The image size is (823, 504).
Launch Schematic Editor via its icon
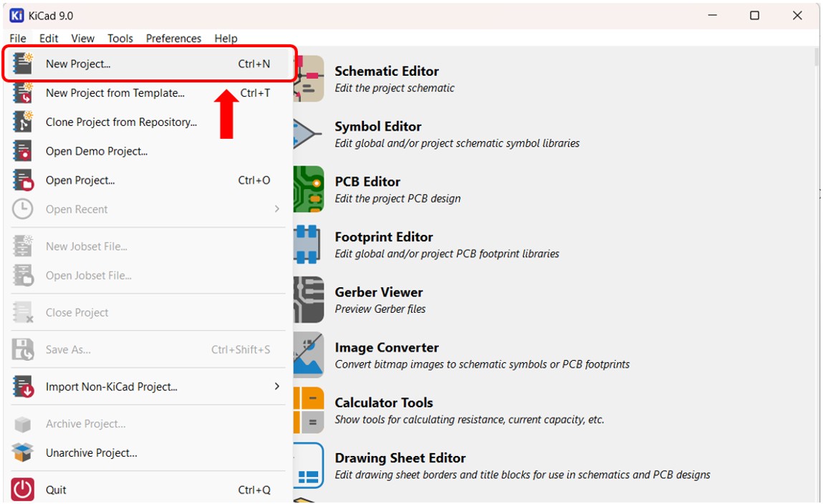click(x=309, y=79)
